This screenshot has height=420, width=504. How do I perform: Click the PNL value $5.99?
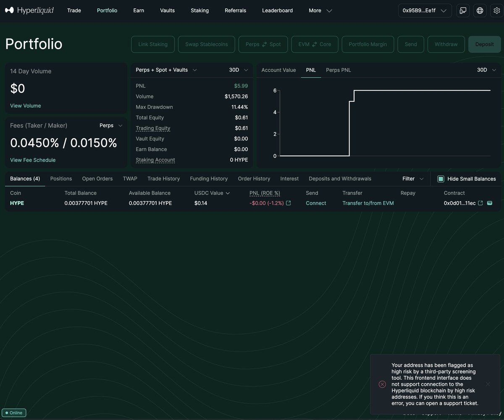pyautogui.click(x=241, y=86)
